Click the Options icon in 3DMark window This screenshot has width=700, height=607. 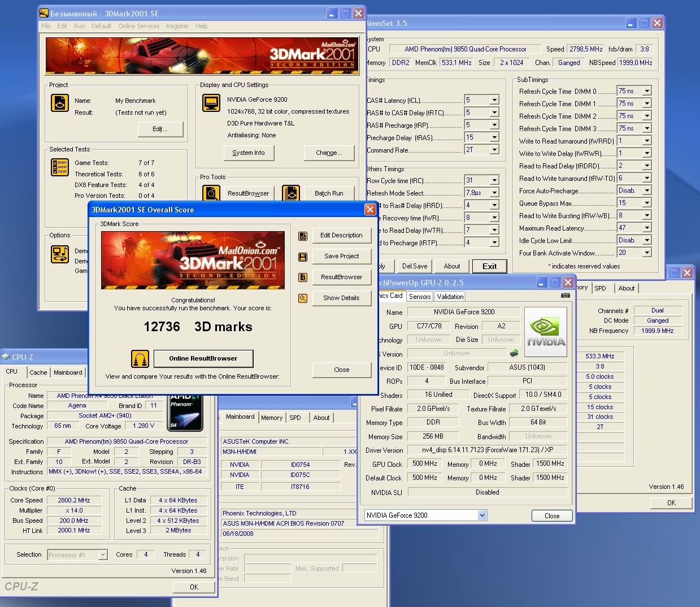coord(60,254)
